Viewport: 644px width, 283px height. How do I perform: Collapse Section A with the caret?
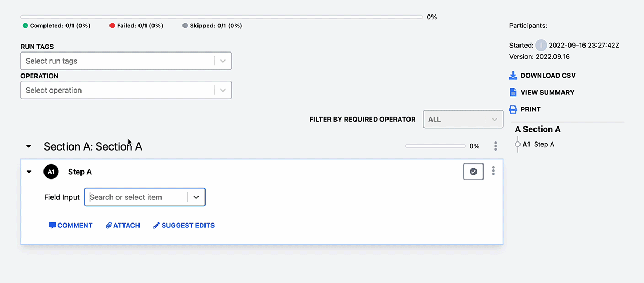pyautogui.click(x=29, y=146)
